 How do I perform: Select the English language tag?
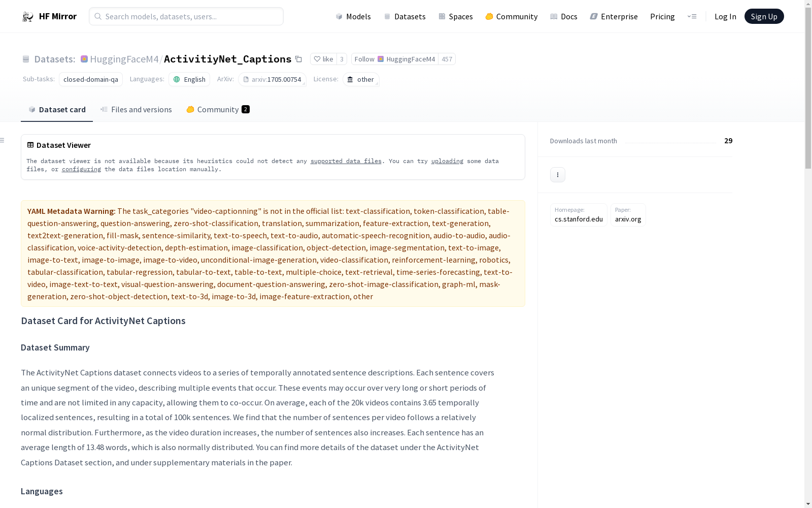tap(189, 79)
